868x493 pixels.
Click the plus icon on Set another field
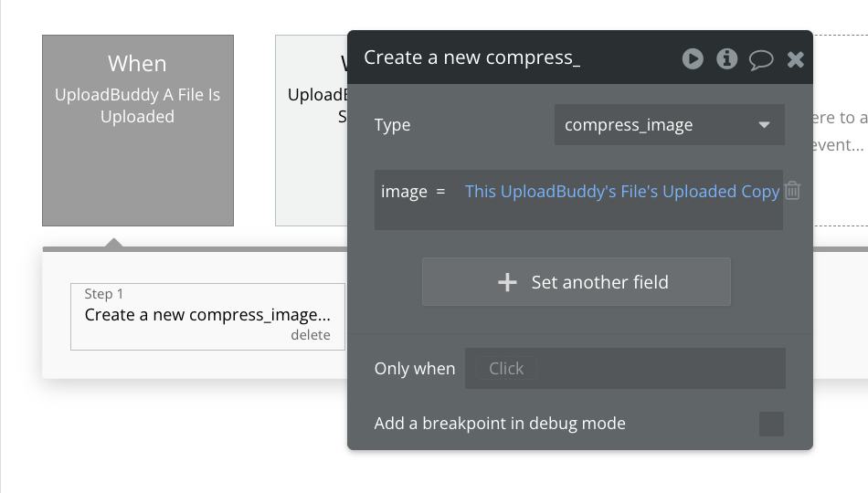[507, 282]
